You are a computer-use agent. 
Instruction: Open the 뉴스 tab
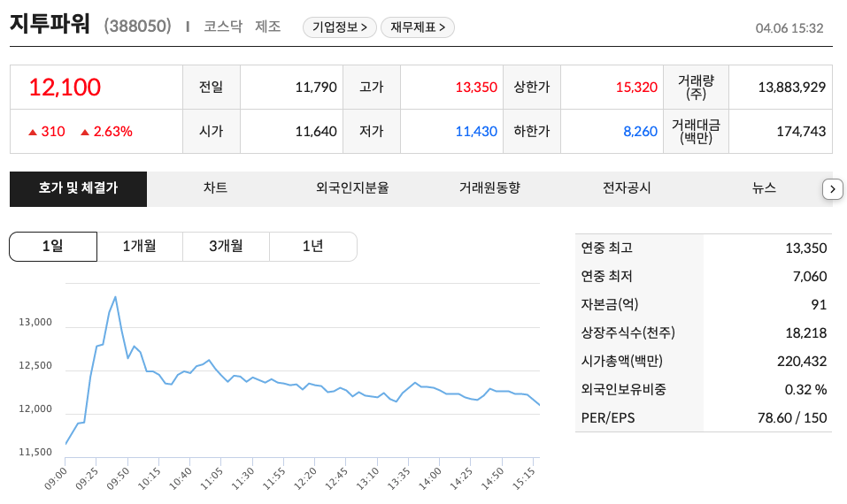coord(764,188)
